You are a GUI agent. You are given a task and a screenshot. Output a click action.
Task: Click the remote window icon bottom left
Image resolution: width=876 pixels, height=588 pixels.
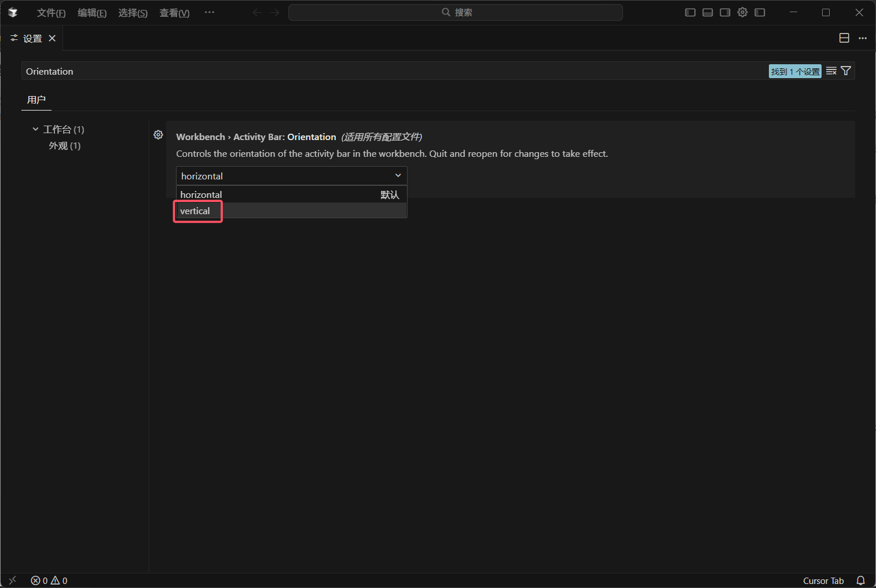(12, 580)
